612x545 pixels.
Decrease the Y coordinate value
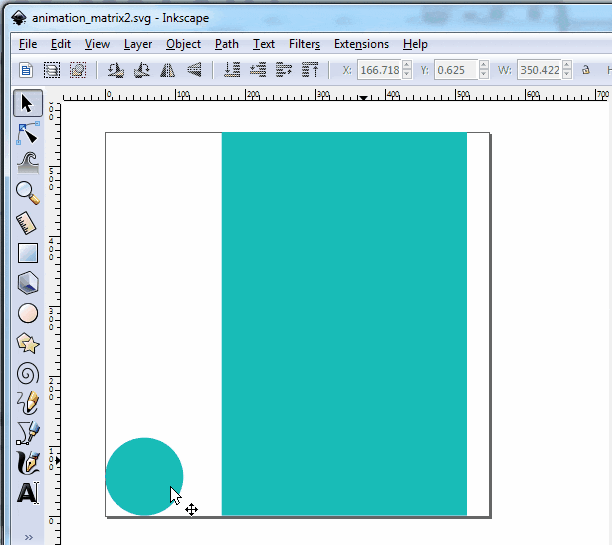(484, 74)
